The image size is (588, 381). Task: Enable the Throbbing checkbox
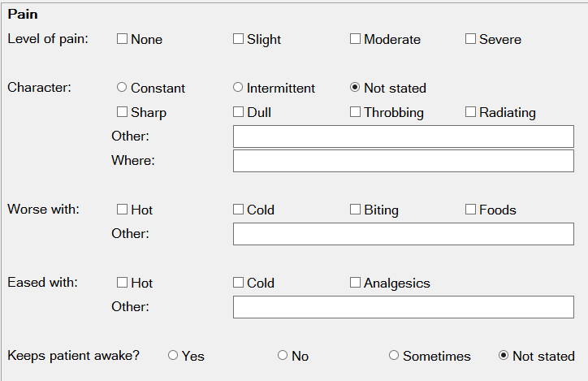(x=355, y=112)
